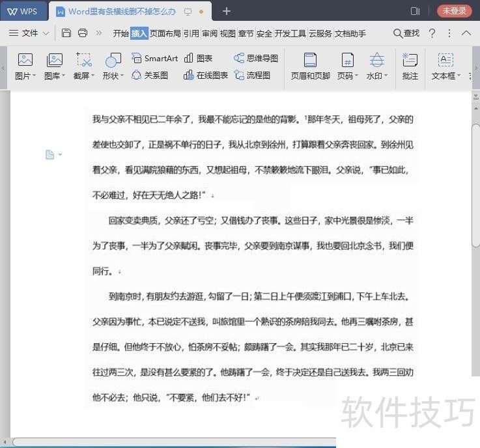Click the Text Box (文本框) icon
Viewport: 480px width, 448px height.
tap(445, 60)
